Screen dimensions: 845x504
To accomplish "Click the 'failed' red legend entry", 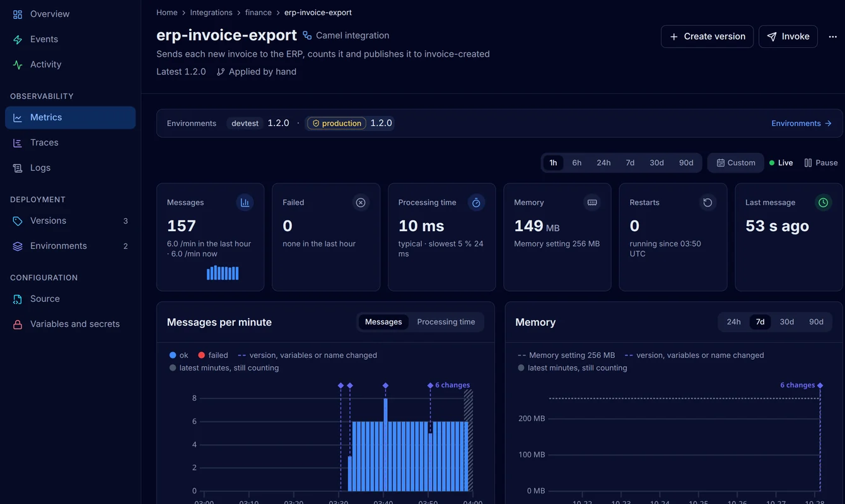I will click(213, 355).
